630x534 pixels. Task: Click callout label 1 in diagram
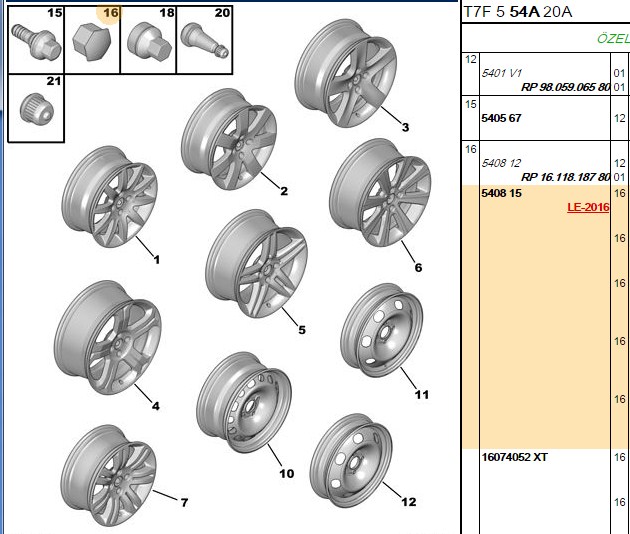(x=157, y=260)
